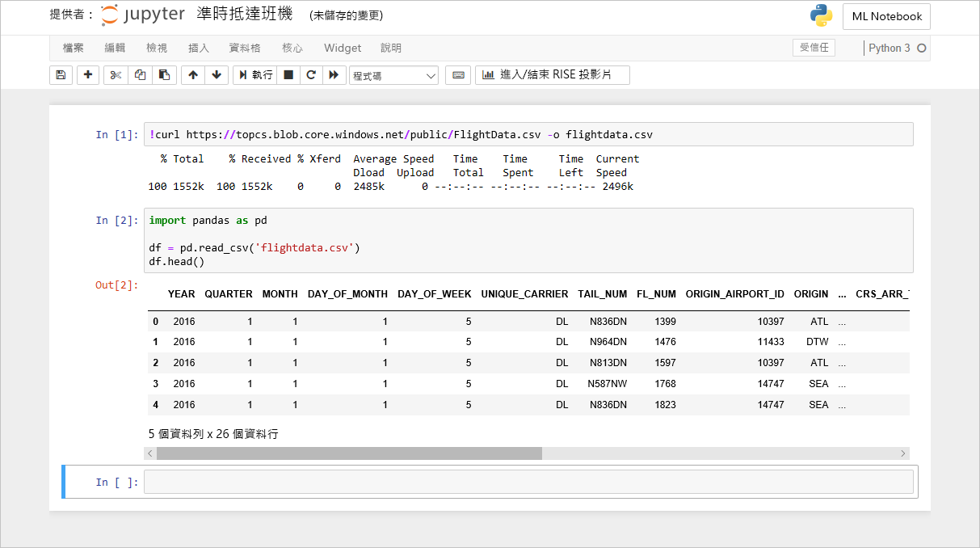Click into the empty In [ ] cell
Viewport: 980px width, 548px height.
(528, 482)
